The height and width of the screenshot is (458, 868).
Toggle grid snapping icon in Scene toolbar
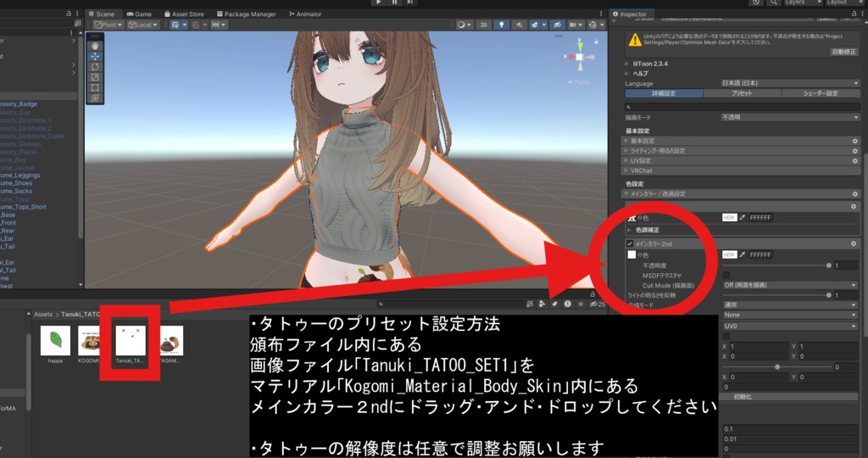click(x=196, y=25)
